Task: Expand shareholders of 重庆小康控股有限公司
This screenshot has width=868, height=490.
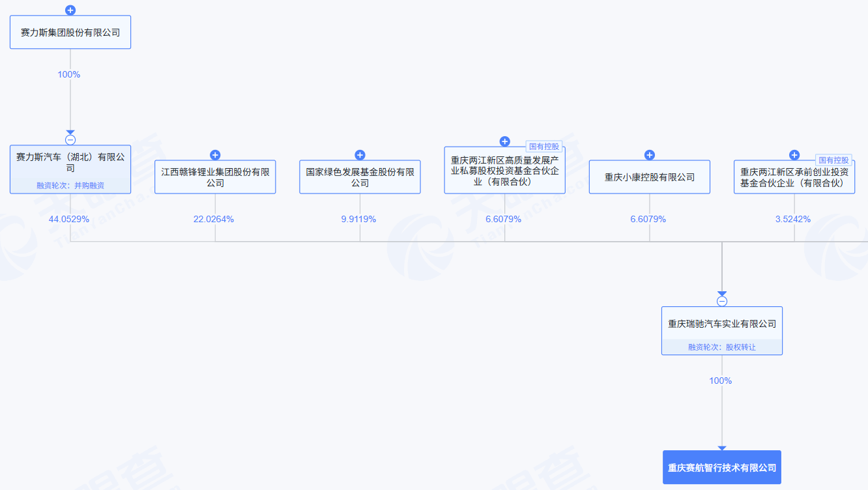Action: (x=649, y=154)
